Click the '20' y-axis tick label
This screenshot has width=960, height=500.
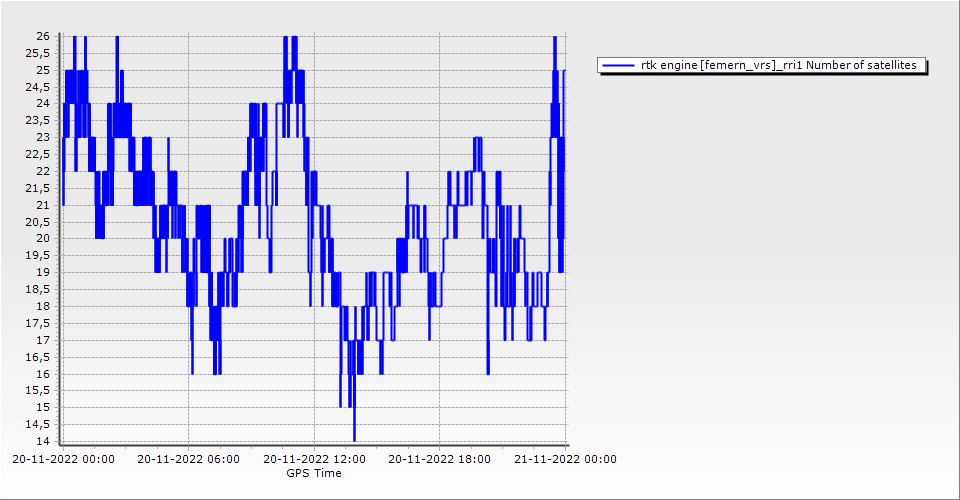pyautogui.click(x=43, y=239)
